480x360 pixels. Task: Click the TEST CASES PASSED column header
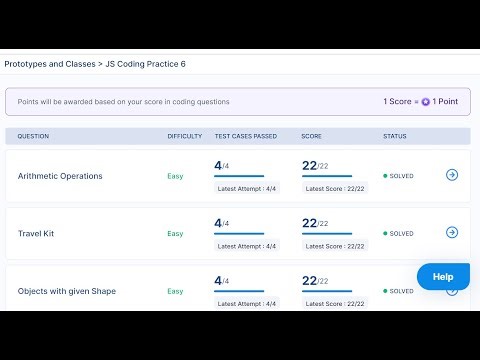point(246,136)
